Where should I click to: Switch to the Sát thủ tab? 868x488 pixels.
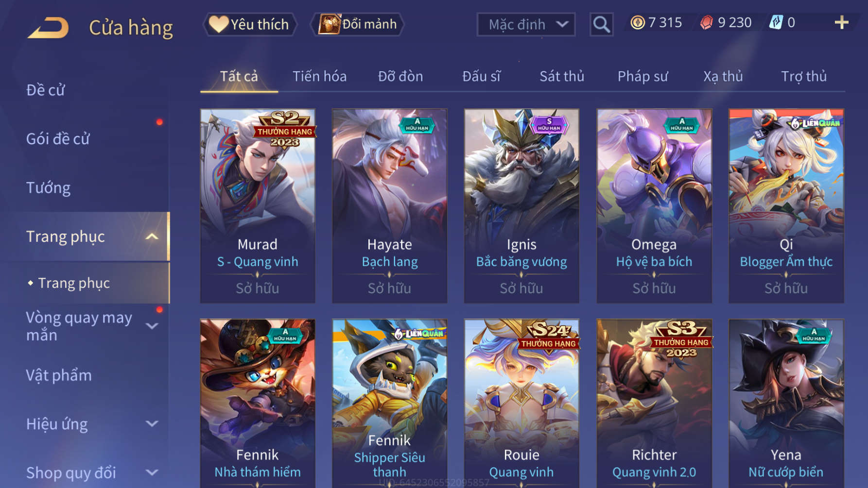(x=562, y=76)
